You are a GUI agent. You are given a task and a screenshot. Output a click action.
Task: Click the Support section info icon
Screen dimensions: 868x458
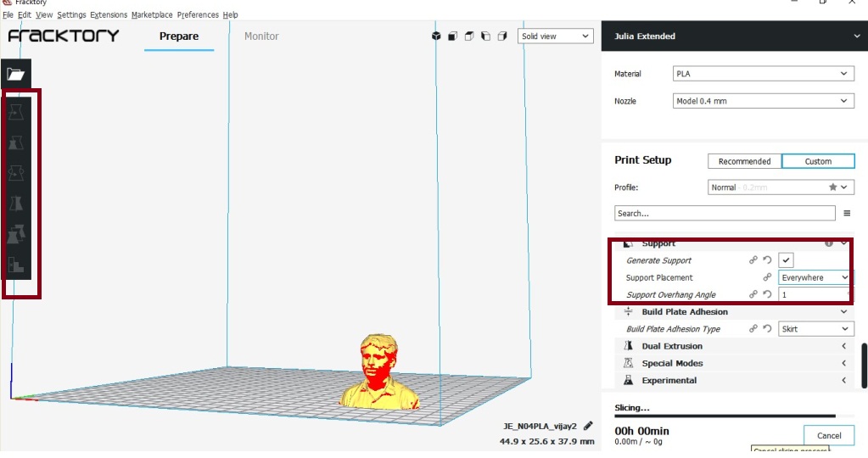829,243
